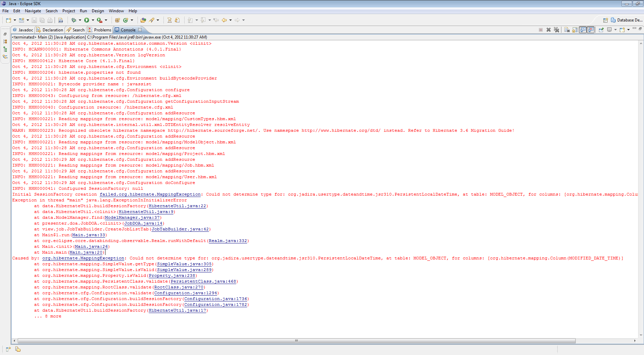Image resolution: width=644 pixels, height=355 pixels.
Task: Expand the Run button dropdown
Action: click(x=93, y=20)
